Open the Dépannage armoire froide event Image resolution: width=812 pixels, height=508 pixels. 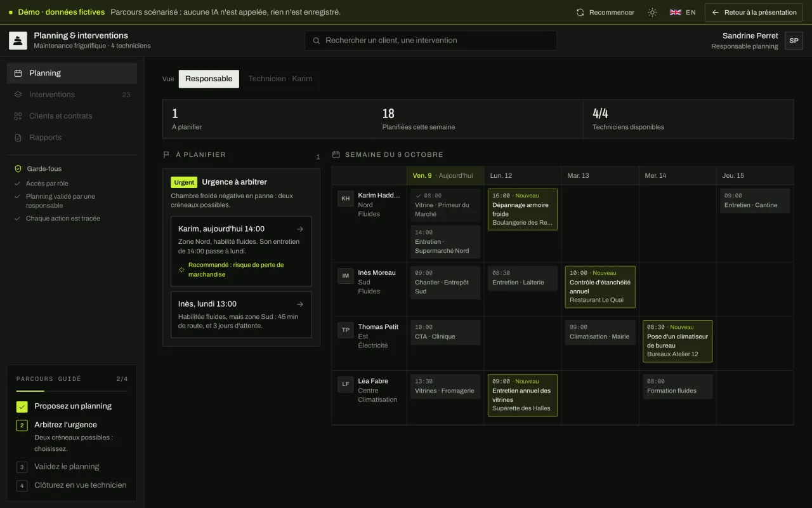tap(523, 210)
